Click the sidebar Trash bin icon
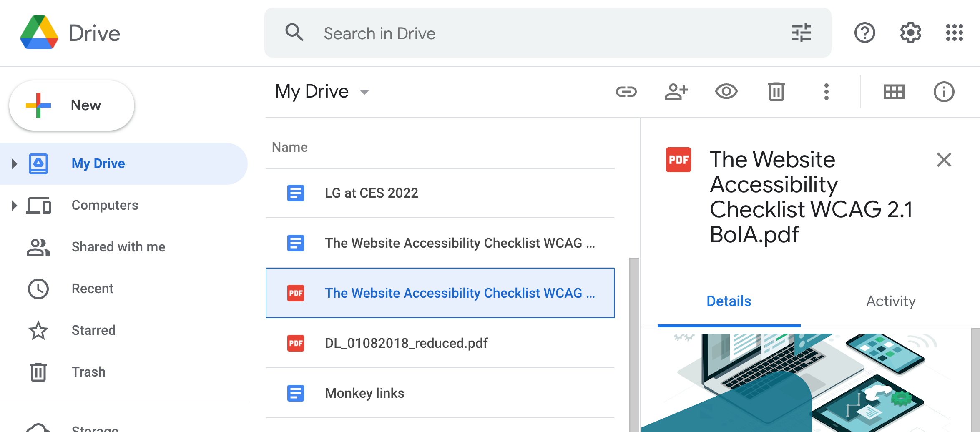This screenshot has width=980, height=432. coord(38,372)
